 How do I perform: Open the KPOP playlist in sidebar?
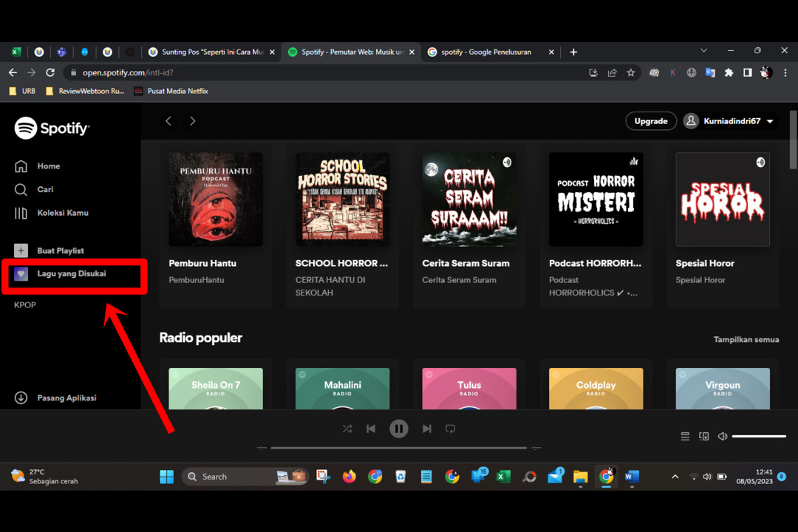coord(25,305)
